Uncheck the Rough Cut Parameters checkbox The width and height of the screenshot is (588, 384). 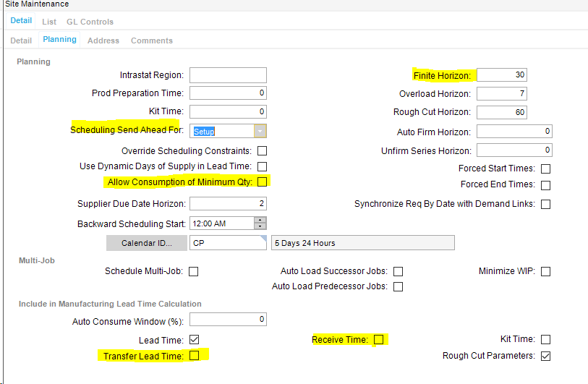pos(545,357)
